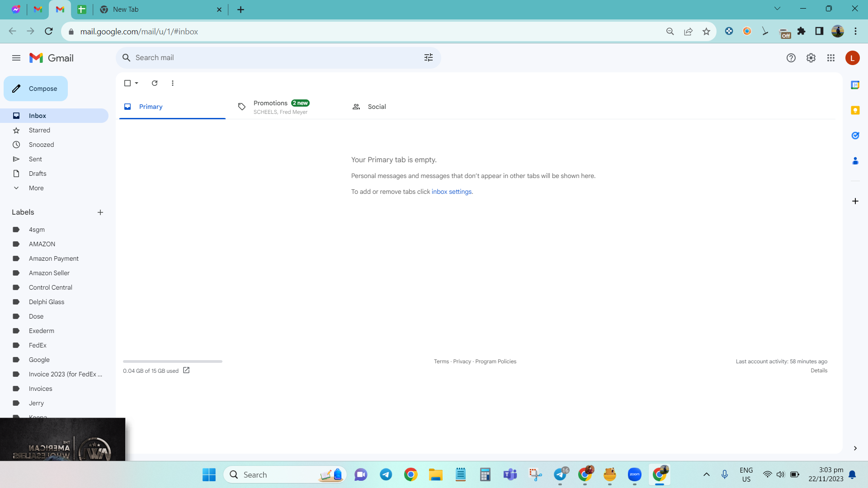Switch to the Promotions tab
The image size is (868, 488).
coord(286,107)
